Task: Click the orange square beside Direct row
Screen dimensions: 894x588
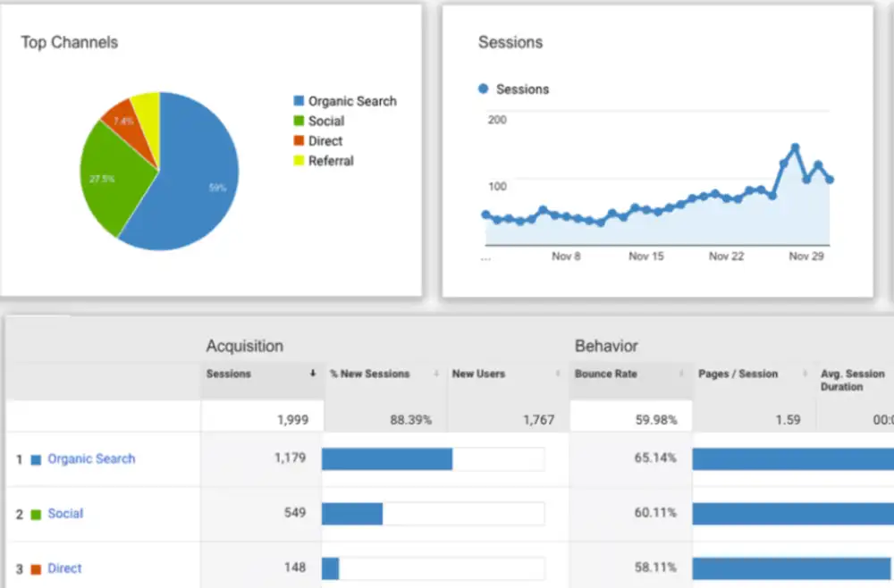Action: click(x=36, y=569)
